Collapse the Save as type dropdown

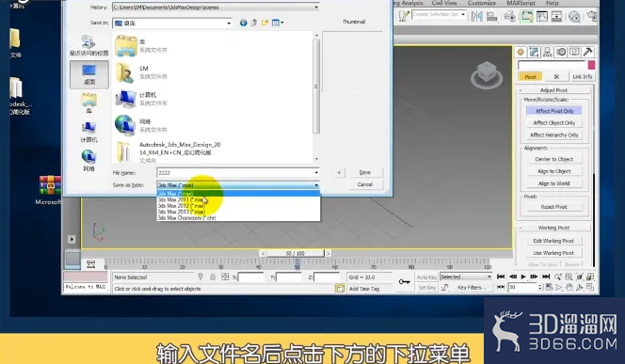pos(316,185)
